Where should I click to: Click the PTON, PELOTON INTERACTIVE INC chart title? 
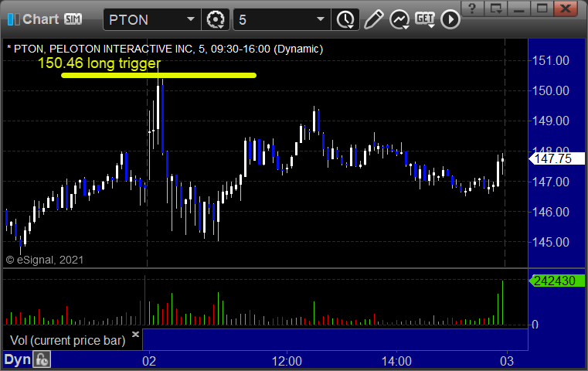165,49
